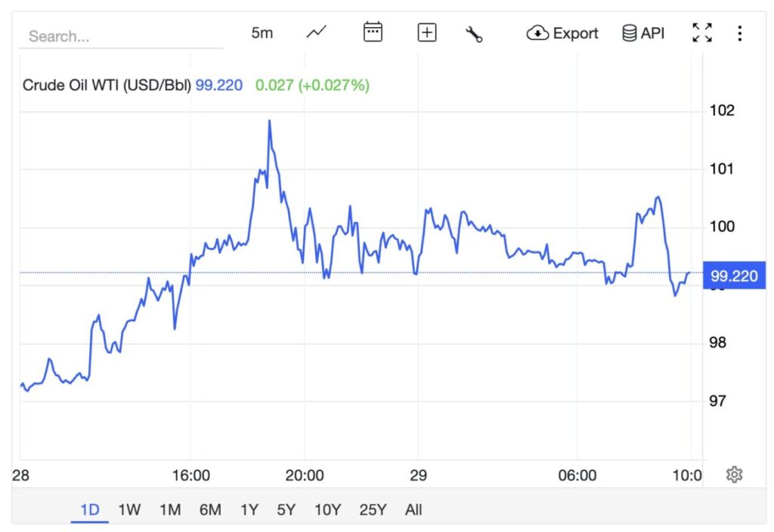Click the 99.220 current price label
The width and height of the screenshot is (774, 532).
[x=734, y=276]
